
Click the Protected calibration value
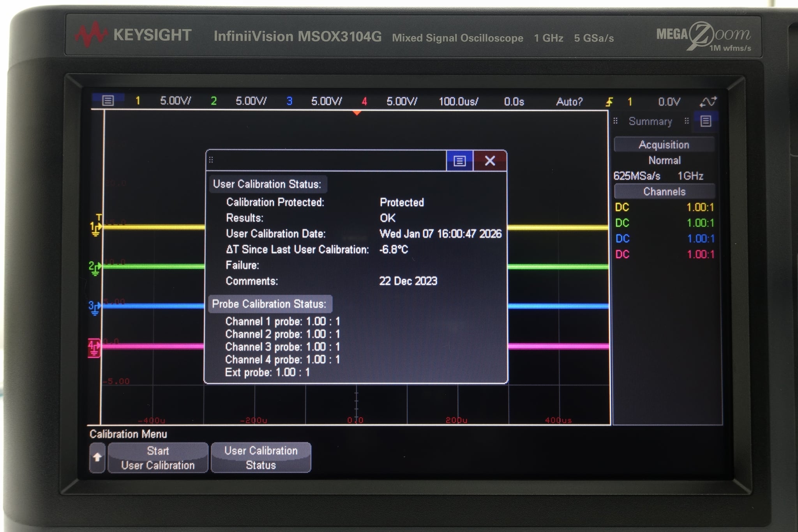tap(402, 202)
